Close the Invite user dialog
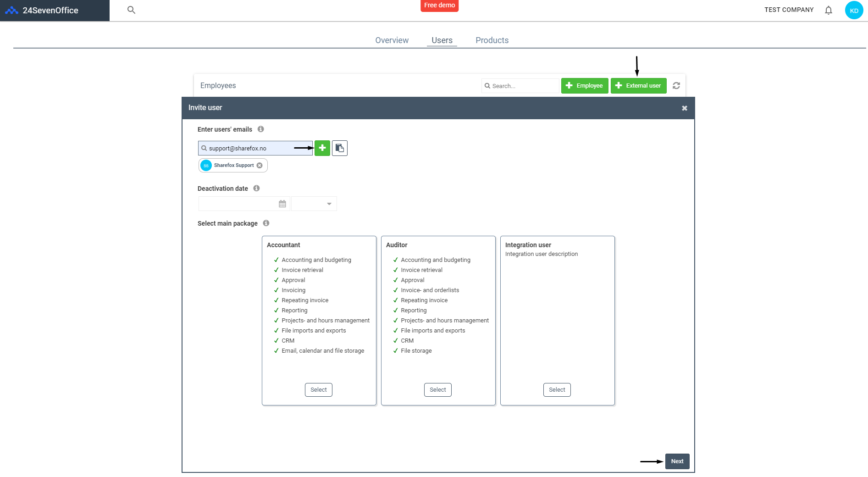868x477 pixels. (685, 108)
